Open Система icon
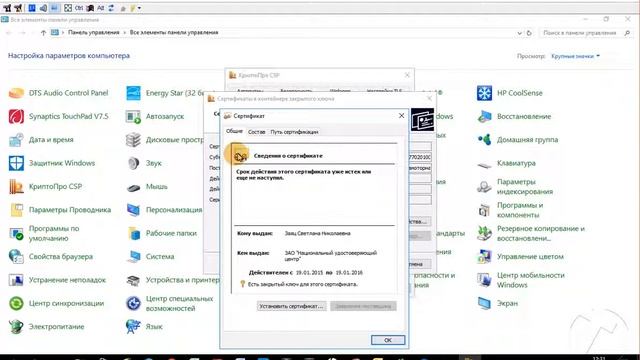This screenshot has width=640, height=360. [133, 256]
